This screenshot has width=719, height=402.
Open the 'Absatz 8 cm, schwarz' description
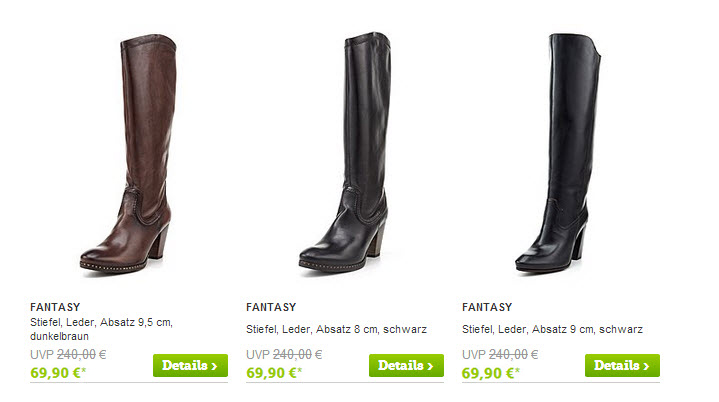coord(337,329)
